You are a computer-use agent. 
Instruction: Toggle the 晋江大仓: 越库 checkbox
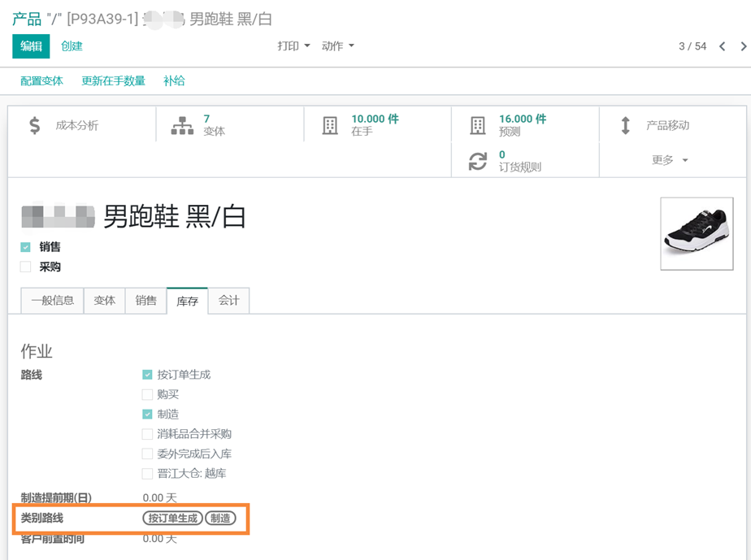click(x=147, y=474)
